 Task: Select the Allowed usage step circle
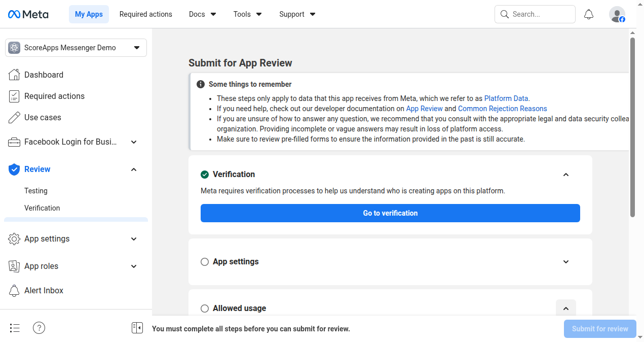[205, 309]
